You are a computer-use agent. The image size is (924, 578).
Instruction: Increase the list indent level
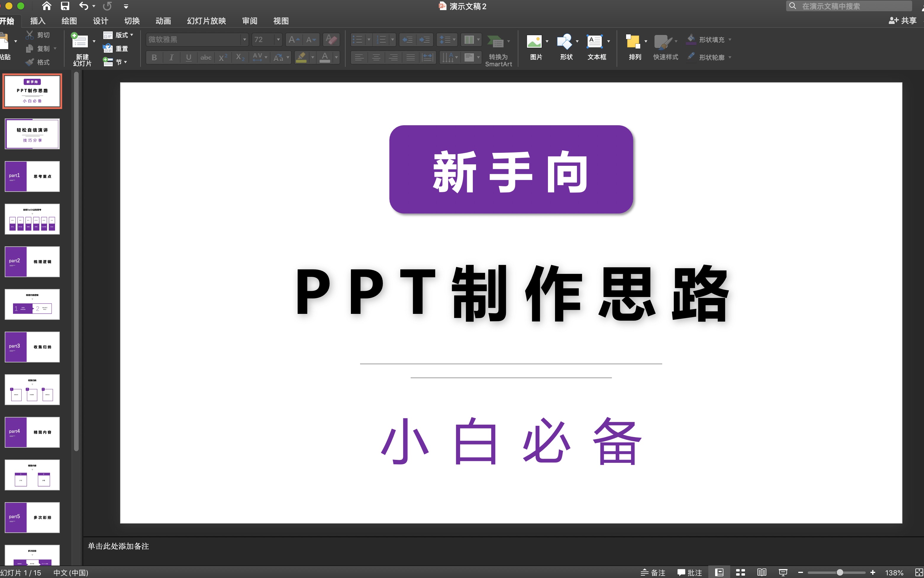pos(425,39)
